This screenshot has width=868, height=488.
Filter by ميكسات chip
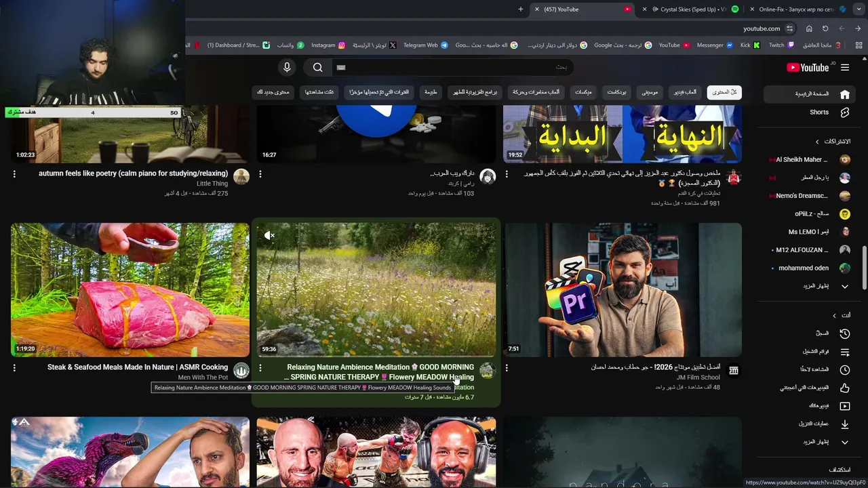583,92
